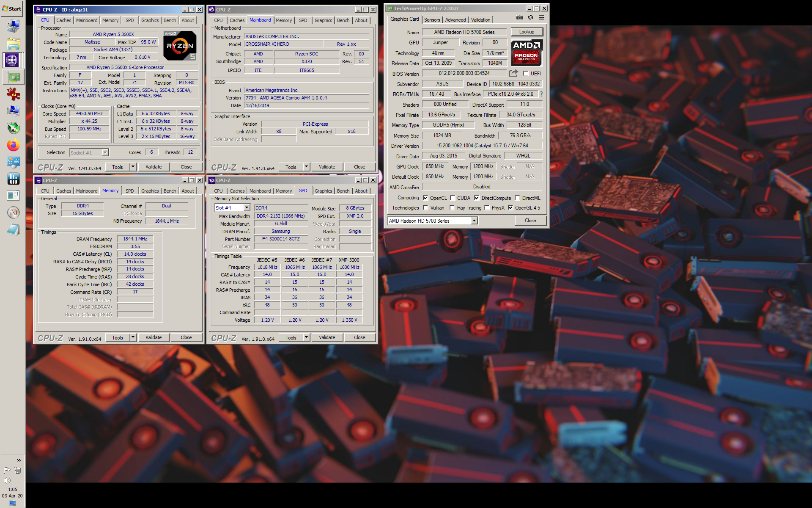The image size is (812, 508).
Task: Open the file explorer taskbar icon
Action: [13, 43]
